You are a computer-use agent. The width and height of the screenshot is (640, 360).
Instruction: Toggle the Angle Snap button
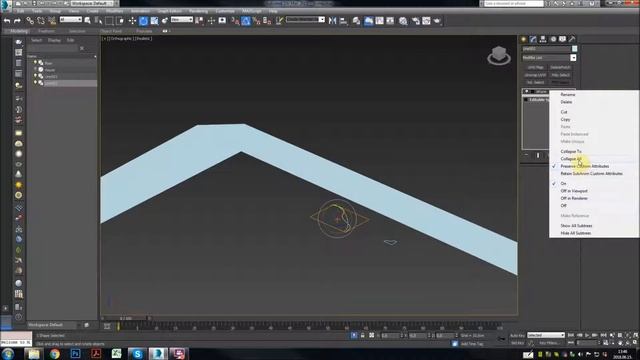246,20
